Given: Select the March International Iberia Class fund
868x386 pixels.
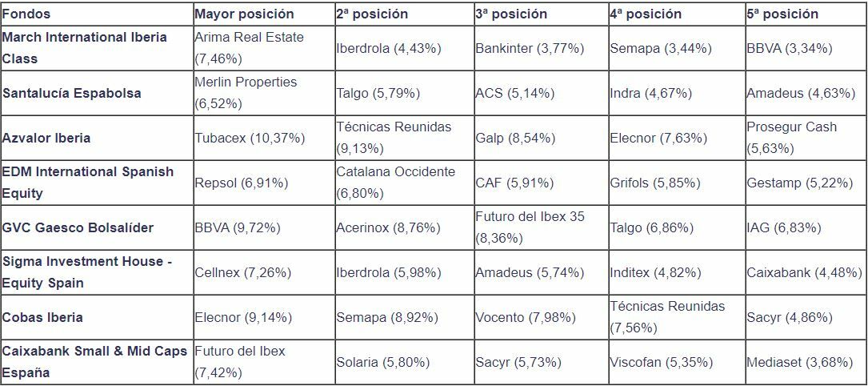Looking at the screenshot, I should tap(85, 48).
